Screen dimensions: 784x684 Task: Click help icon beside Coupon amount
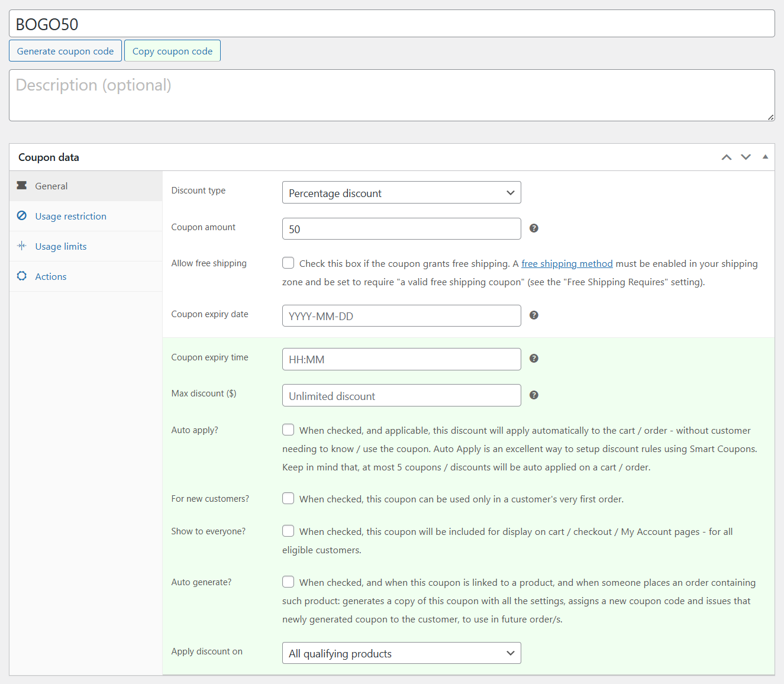point(534,228)
